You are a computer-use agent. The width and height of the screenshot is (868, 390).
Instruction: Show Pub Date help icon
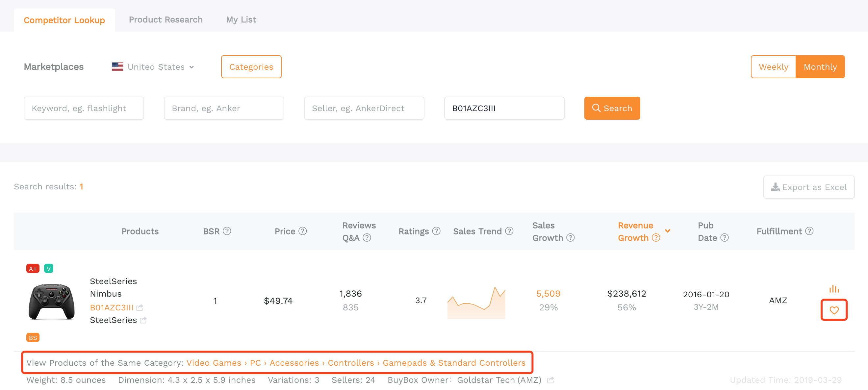click(x=724, y=238)
